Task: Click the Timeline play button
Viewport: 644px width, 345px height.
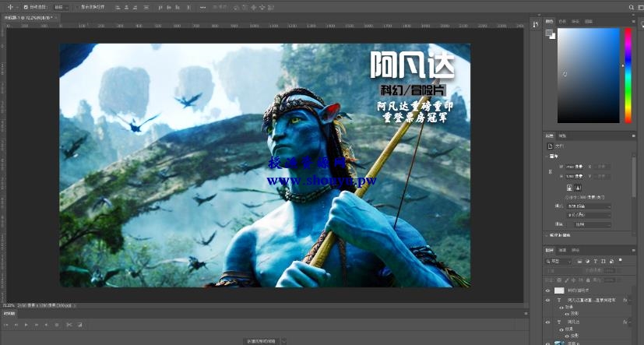Action: tap(26, 325)
